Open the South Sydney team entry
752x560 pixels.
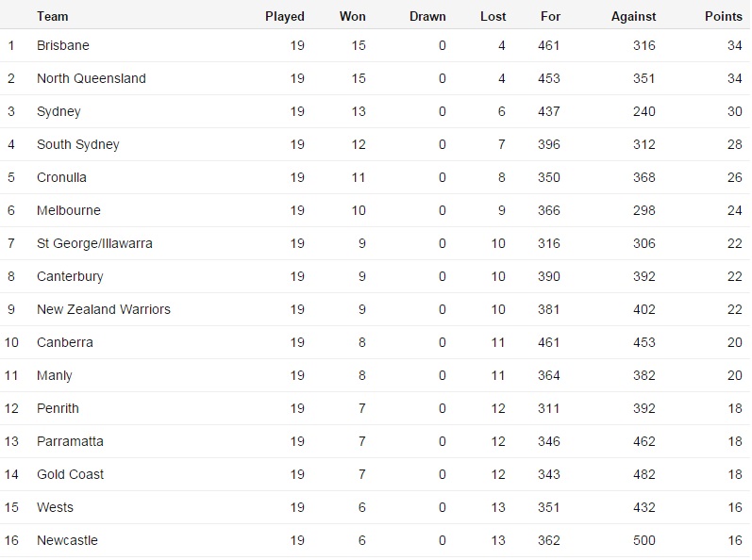[x=78, y=144]
